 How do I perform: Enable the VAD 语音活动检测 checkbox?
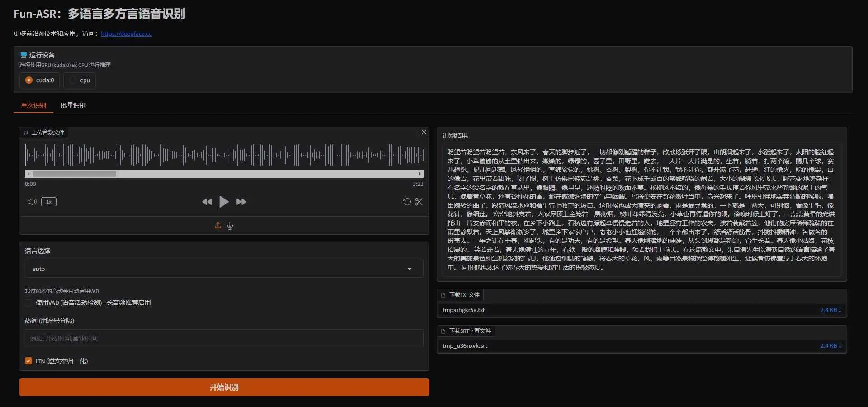28,303
